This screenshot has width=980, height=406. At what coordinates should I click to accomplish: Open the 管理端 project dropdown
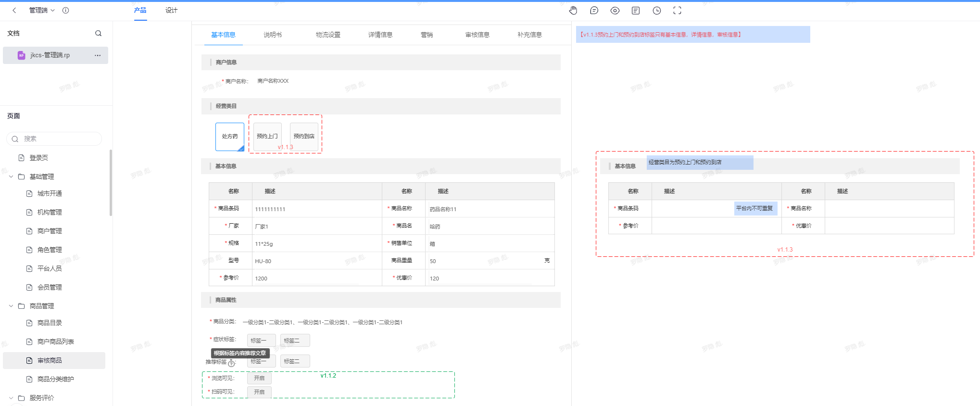click(x=42, y=10)
